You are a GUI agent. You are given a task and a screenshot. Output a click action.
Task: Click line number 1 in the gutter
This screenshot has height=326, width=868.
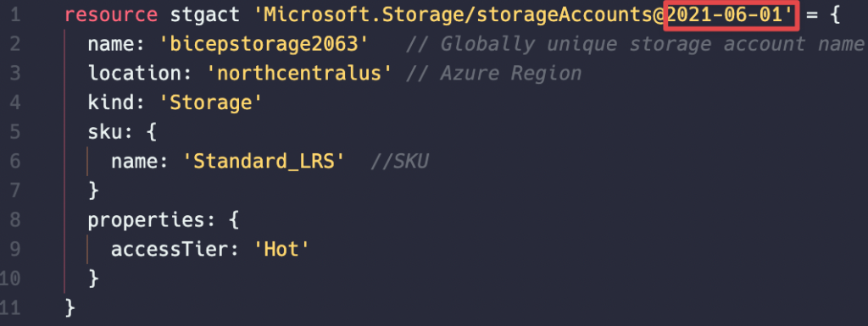15,15
